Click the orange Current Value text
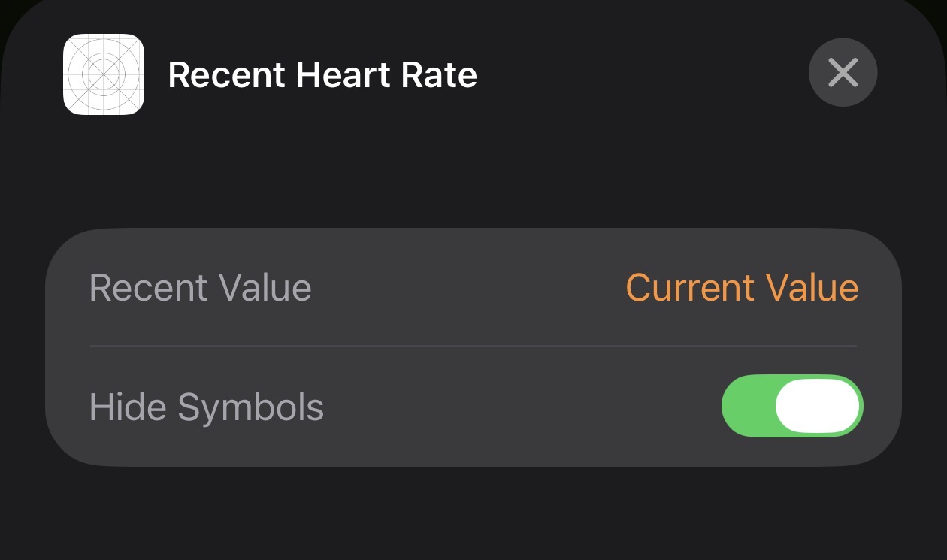947x560 pixels. point(742,288)
